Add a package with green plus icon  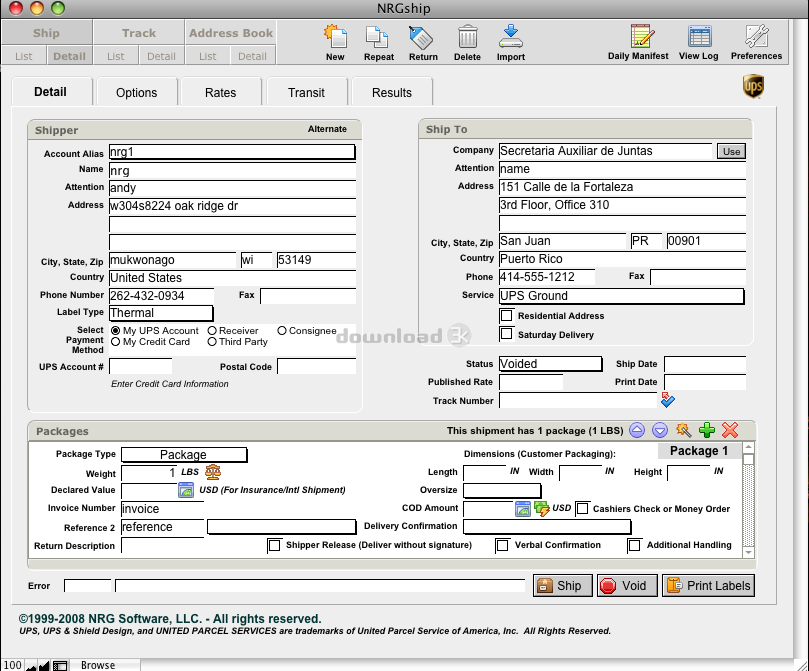point(707,430)
